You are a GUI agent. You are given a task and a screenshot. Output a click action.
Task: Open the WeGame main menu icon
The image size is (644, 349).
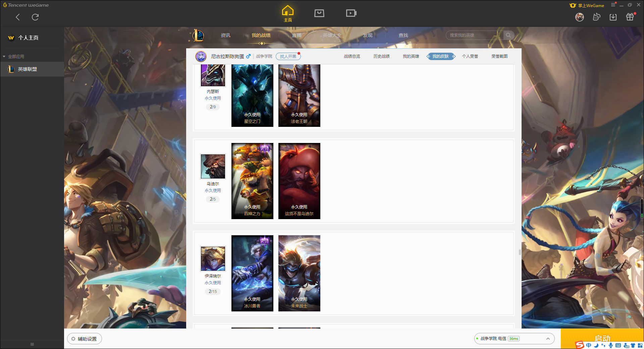613,5
